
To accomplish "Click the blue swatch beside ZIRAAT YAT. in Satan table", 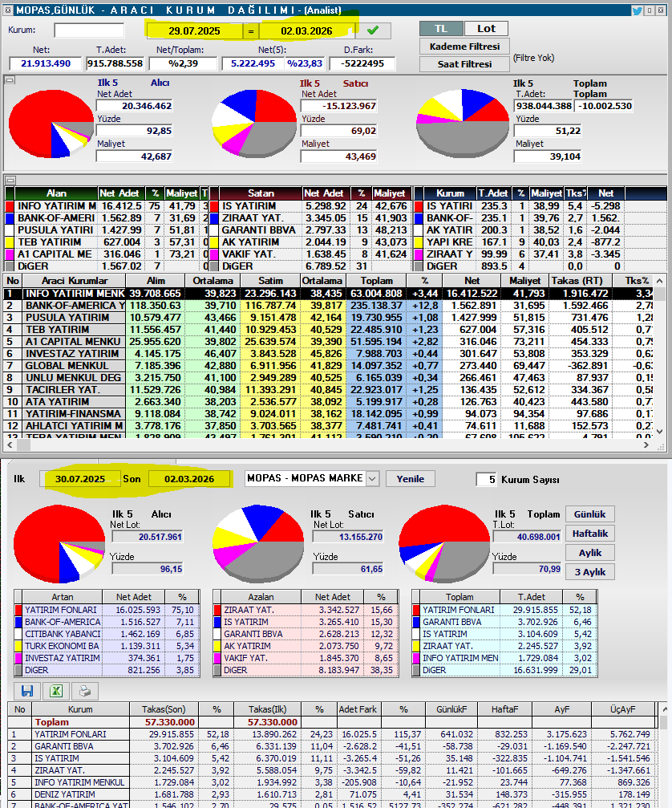I will tap(213, 218).
